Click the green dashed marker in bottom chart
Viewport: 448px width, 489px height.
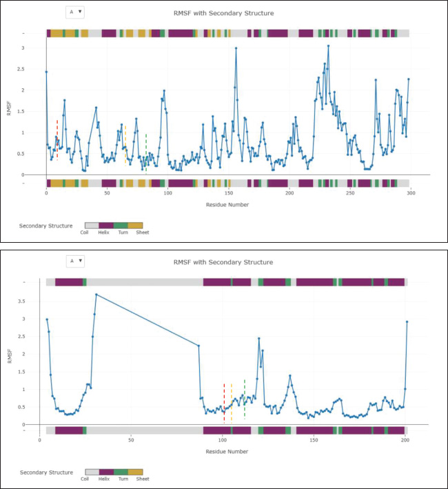pyautogui.click(x=245, y=399)
